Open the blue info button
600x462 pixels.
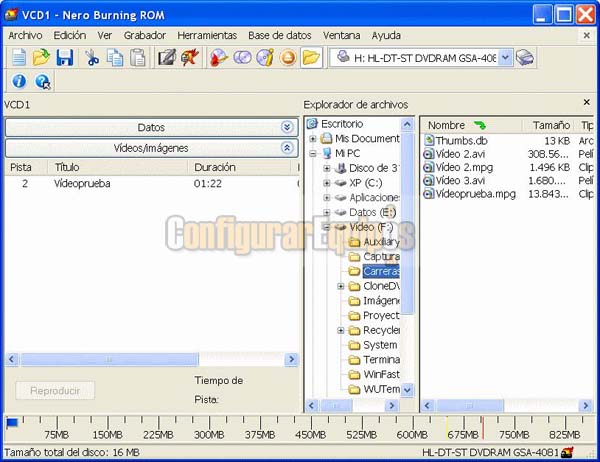pyautogui.click(x=19, y=81)
